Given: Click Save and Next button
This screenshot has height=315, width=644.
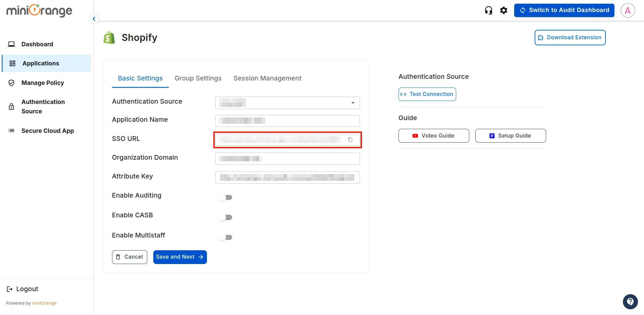Looking at the screenshot, I should [x=180, y=257].
